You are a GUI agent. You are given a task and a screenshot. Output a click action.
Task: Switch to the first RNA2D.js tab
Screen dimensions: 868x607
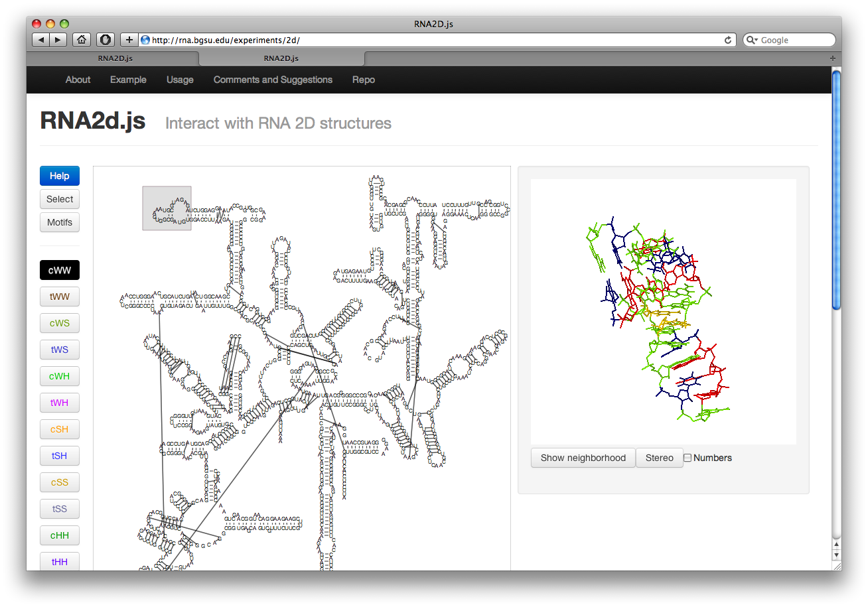pos(115,58)
